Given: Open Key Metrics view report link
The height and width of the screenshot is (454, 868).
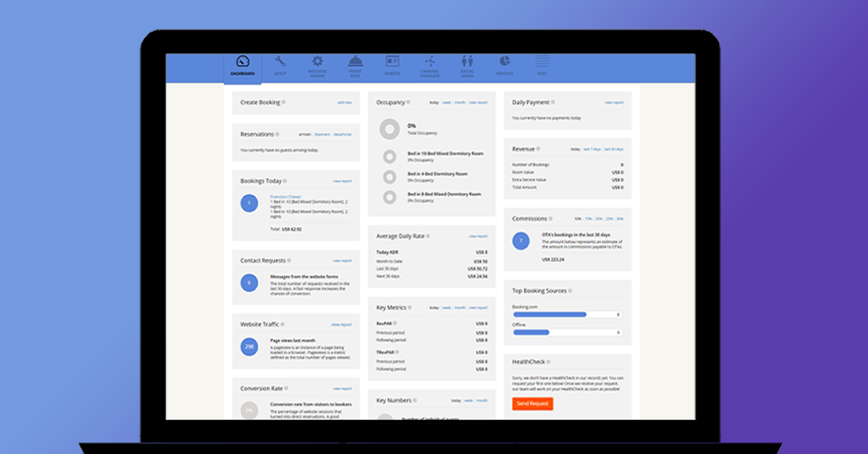Looking at the screenshot, I should tap(478, 307).
